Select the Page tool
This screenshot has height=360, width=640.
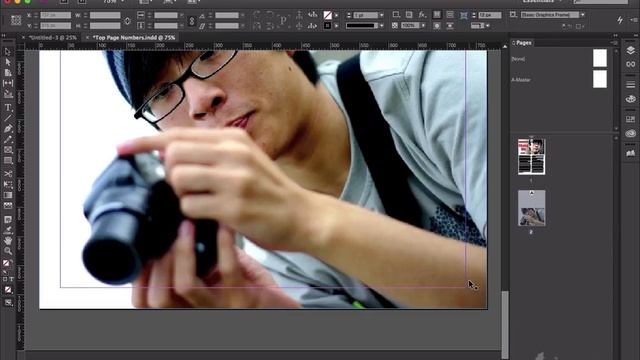coord(8,73)
